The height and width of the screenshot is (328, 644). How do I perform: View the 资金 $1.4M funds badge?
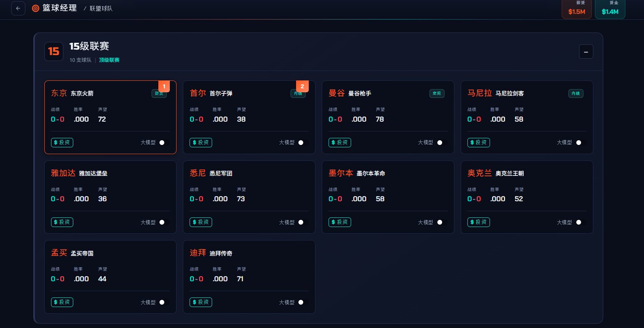[x=610, y=8]
